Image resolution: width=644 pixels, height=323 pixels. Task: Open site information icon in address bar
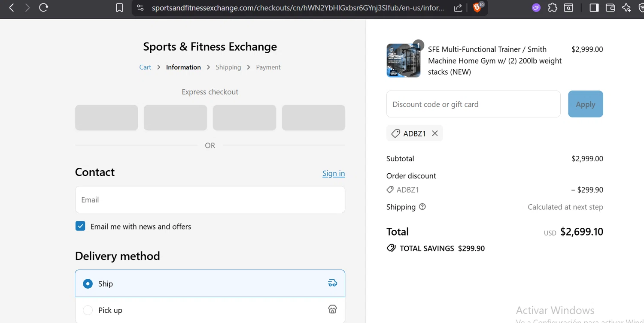click(x=140, y=8)
